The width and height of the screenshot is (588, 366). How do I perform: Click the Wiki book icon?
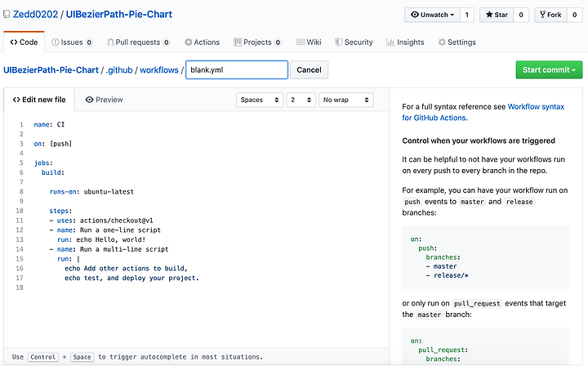pos(300,42)
